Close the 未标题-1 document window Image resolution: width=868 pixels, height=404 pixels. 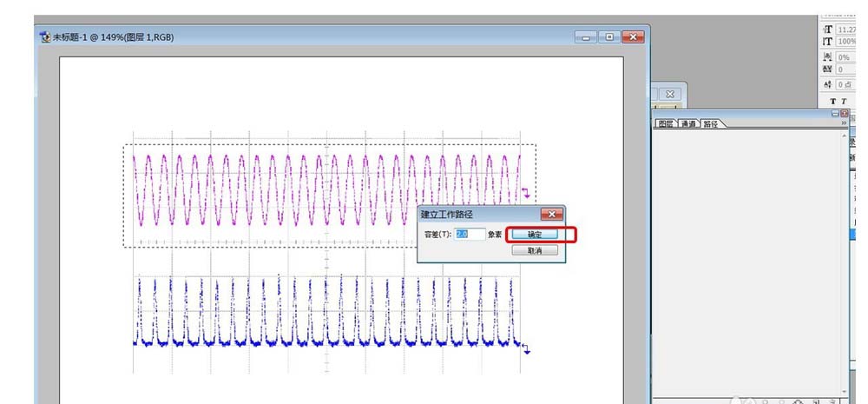[x=633, y=37]
